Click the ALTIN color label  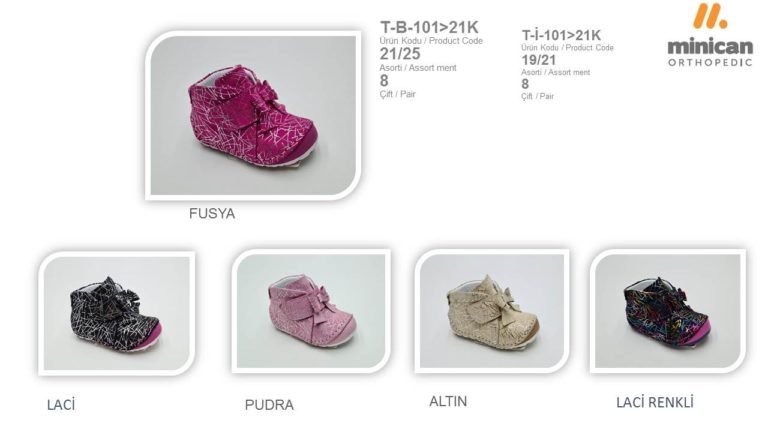coord(448,402)
